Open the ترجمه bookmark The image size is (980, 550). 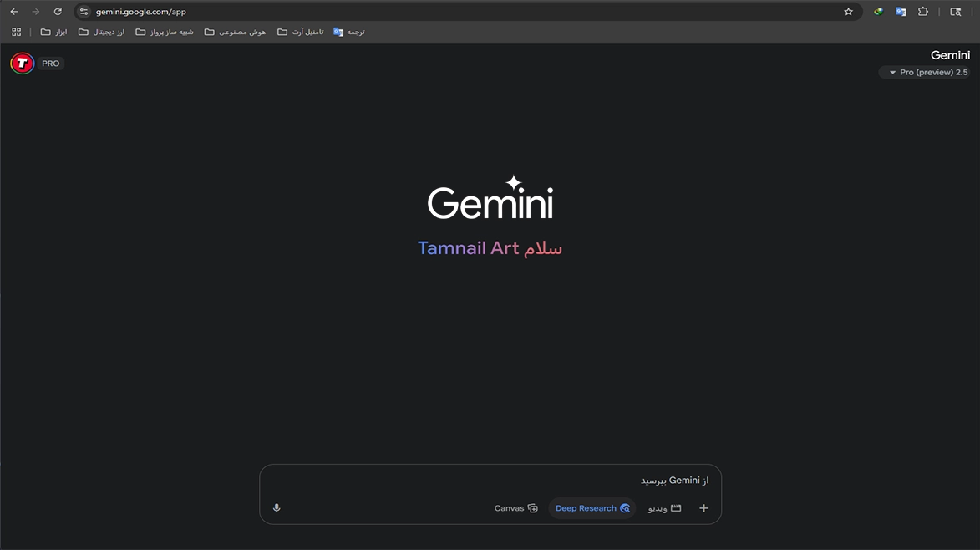(349, 32)
